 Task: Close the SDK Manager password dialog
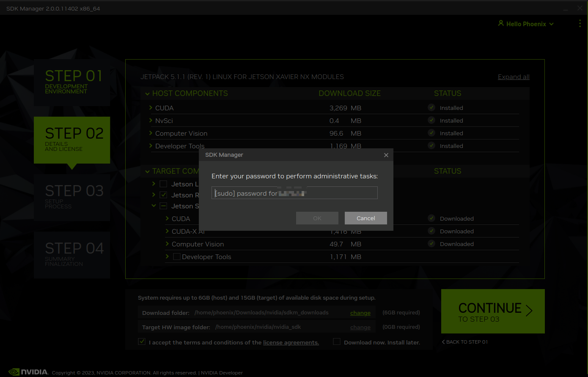pyautogui.click(x=386, y=155)
